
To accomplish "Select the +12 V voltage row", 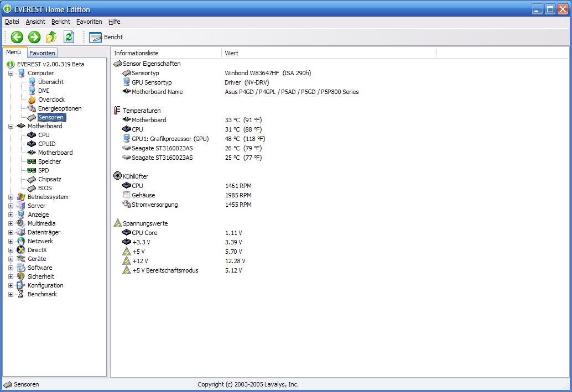I will pos(184,261).
